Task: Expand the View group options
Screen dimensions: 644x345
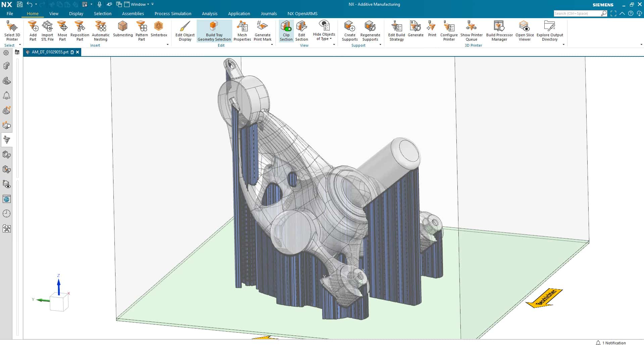Action: point(334,45)
